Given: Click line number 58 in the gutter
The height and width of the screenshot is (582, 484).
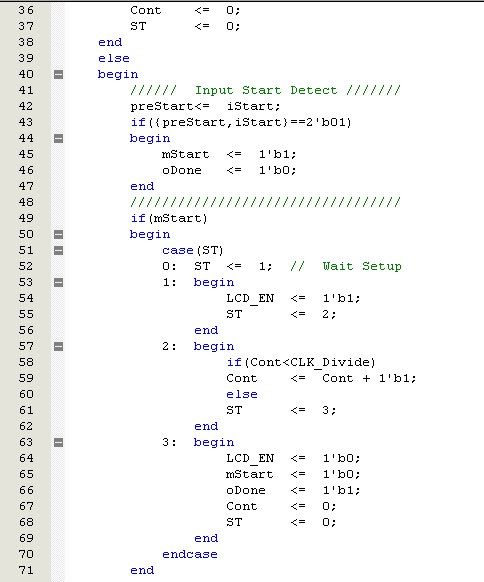Looking at the screenshot, I should click(26, 362).
